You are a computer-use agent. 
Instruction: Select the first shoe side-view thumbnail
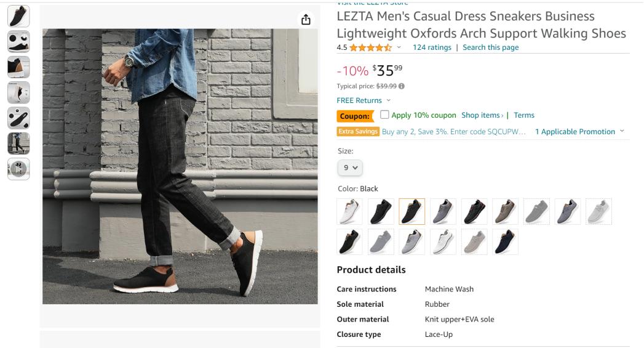18,17
